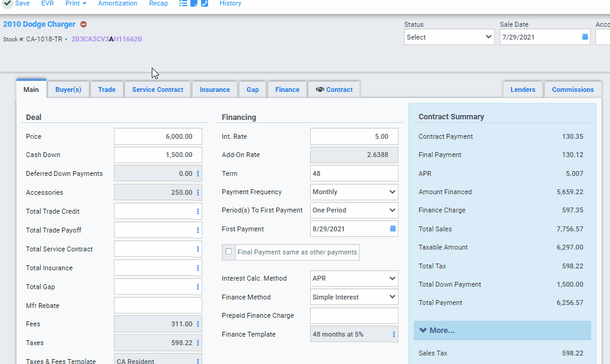Switch to the Insurance tab
This screenshot has width=610, height=364.
[x=215, y=89]
